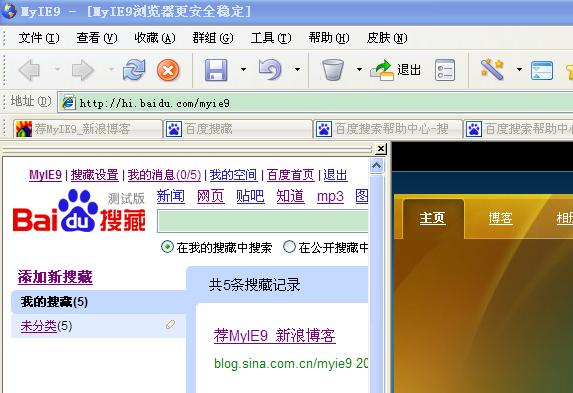573x393 pixels.
Task: Click the 共5条搜藏记录 header text
Action: click(254, 285)
